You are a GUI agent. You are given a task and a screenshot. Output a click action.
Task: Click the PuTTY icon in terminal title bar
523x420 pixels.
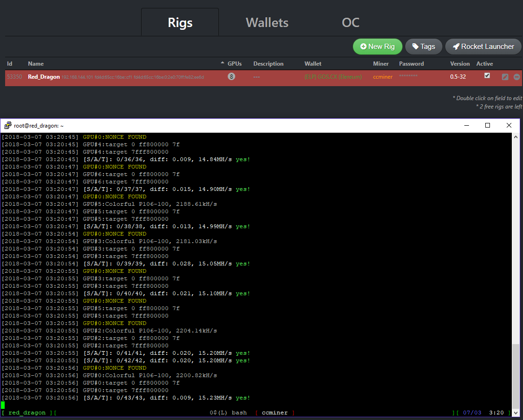click(x=7, y=125)
